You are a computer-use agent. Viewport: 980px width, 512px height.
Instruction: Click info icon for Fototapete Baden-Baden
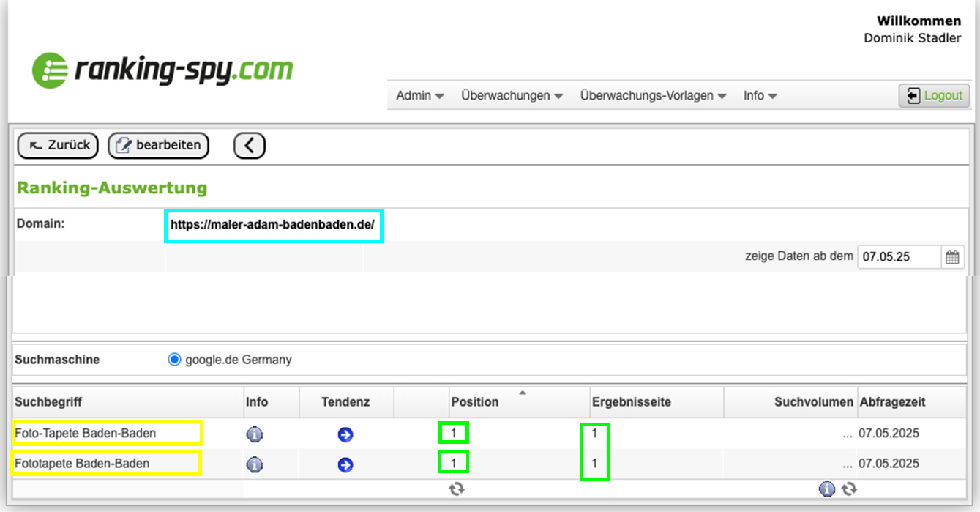click(x=254, y=464)
